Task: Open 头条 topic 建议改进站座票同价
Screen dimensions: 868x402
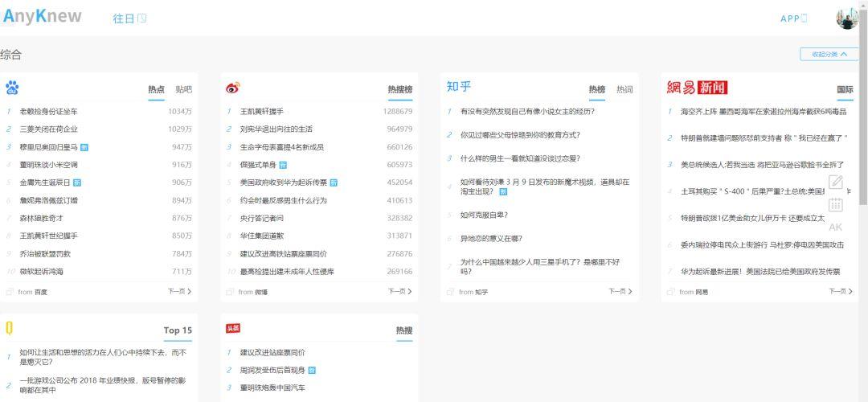Action: coord(272,352)
